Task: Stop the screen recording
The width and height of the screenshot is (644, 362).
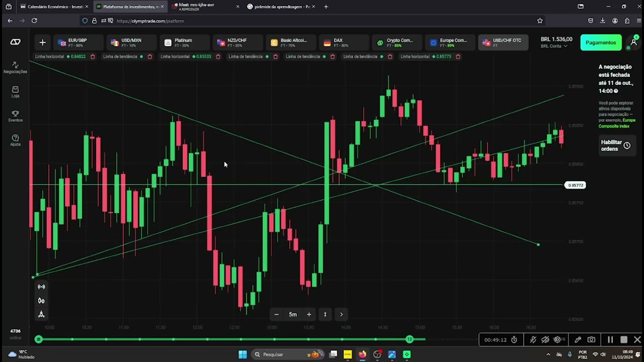Action: coord(624,340)
